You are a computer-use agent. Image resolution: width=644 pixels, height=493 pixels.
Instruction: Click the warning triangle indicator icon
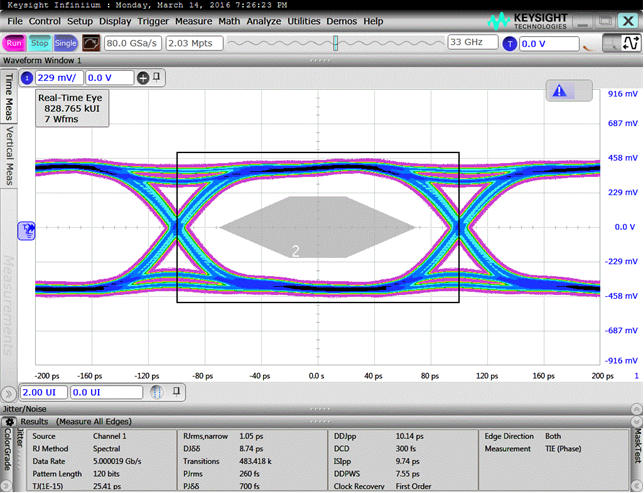(x=559, y=91)
